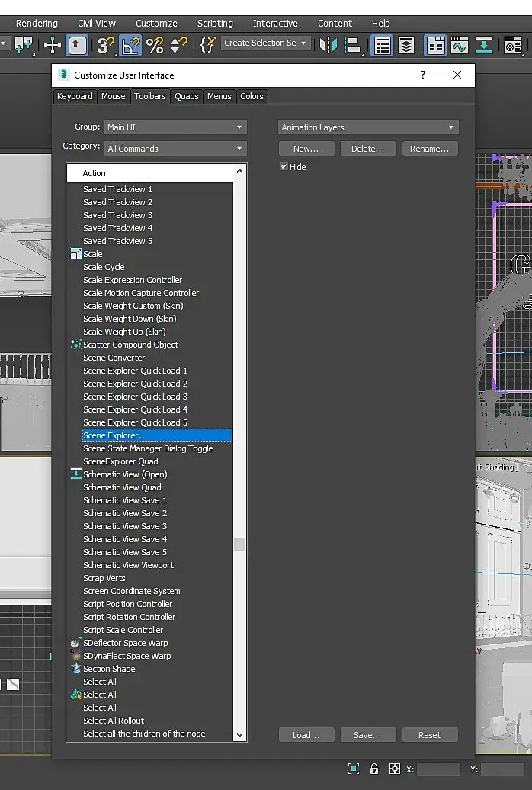This screenshot has width=532, height=790.
Task: Click the Action column header
Action: click(x=149, y=173)
